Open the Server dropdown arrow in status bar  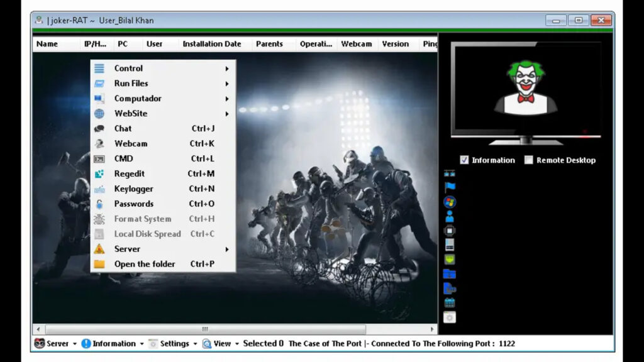coord(75,344)
